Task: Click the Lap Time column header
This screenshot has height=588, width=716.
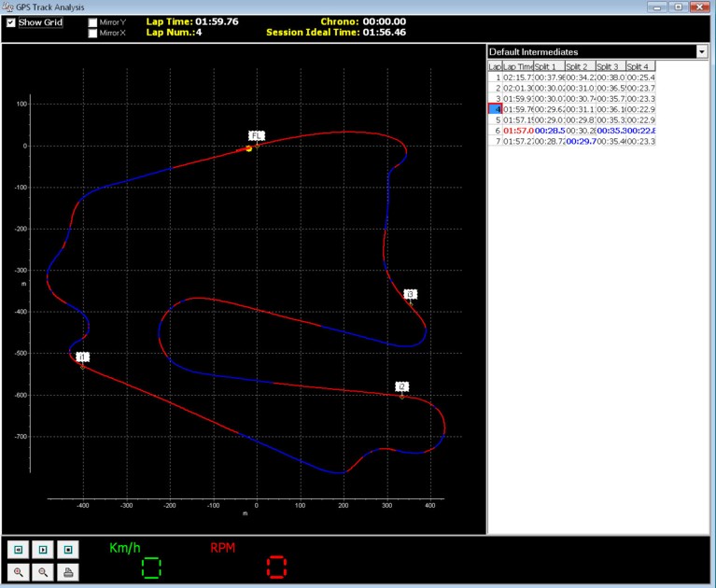Action: [517, 67]
